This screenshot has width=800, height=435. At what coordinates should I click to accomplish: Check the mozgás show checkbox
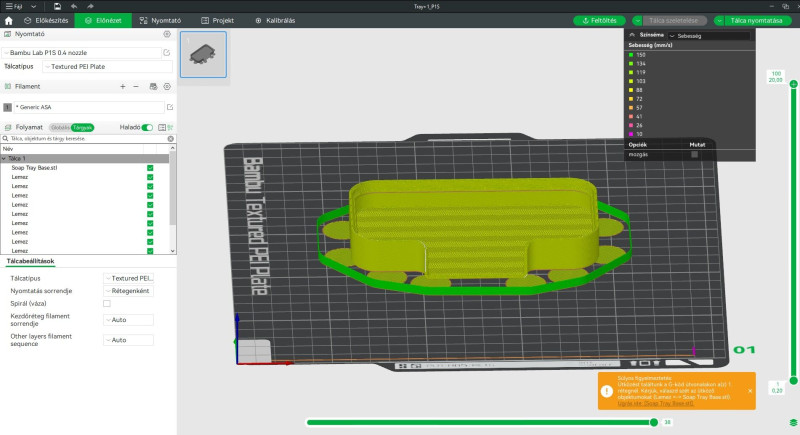694,155
